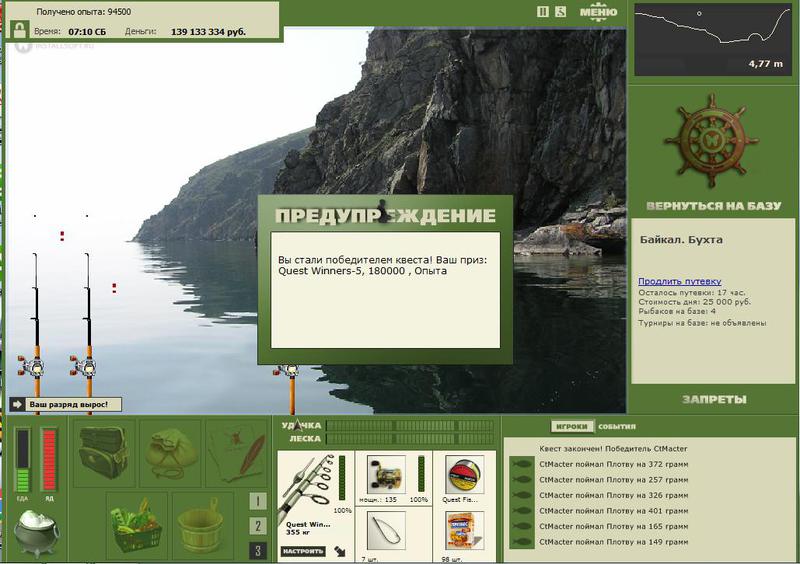Open the tackle box icon
The image size is (800, 564).
click(104, 453)
